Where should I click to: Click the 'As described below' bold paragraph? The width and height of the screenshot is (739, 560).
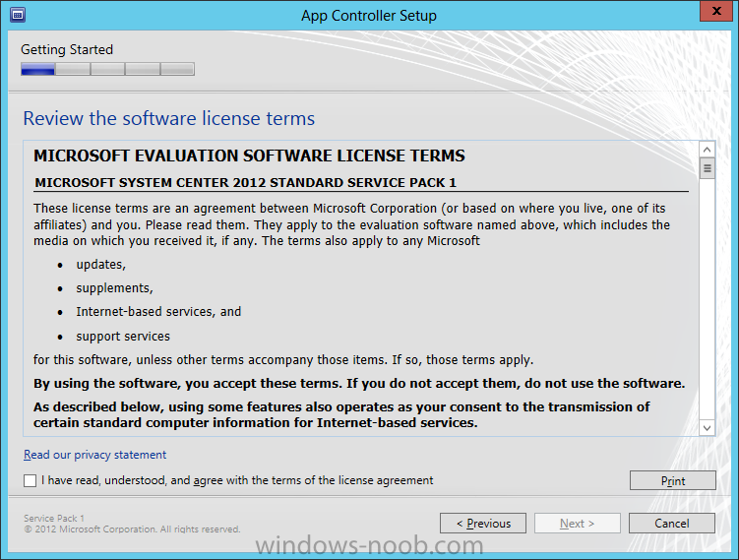coord(341,414)
